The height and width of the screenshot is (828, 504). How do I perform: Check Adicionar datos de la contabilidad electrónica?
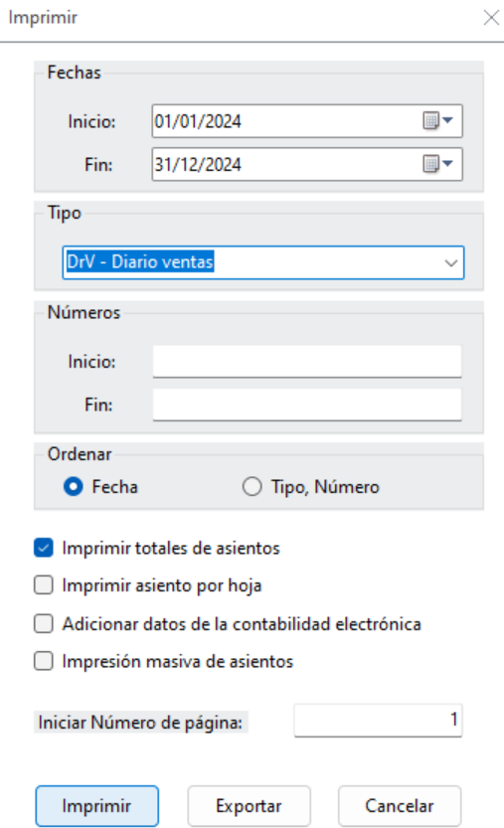[44, 623]
